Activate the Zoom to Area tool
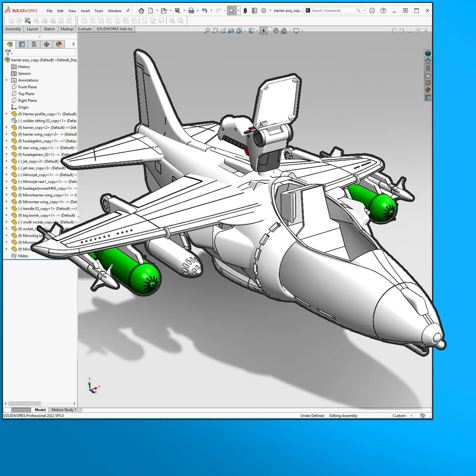The image size is (476, 476). [216, 31]
